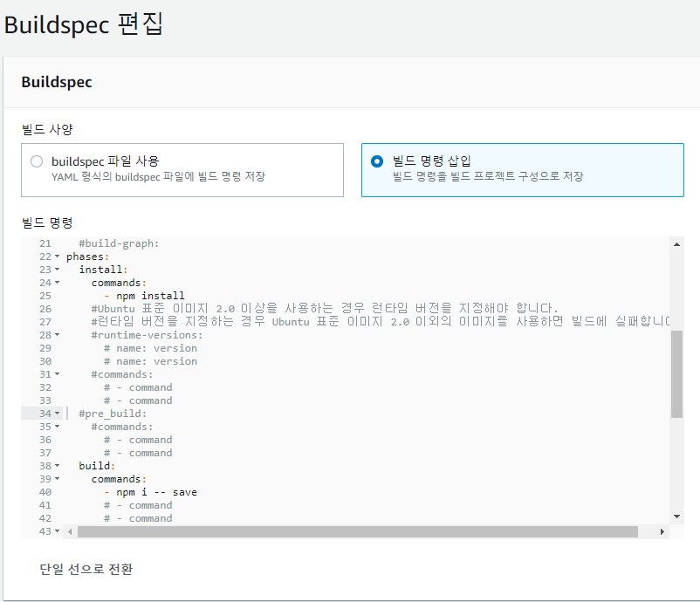Select the 'buildspec 파일 사용' radio option
The width and height of the screenshot is (700, 602).
click(37, 161)
